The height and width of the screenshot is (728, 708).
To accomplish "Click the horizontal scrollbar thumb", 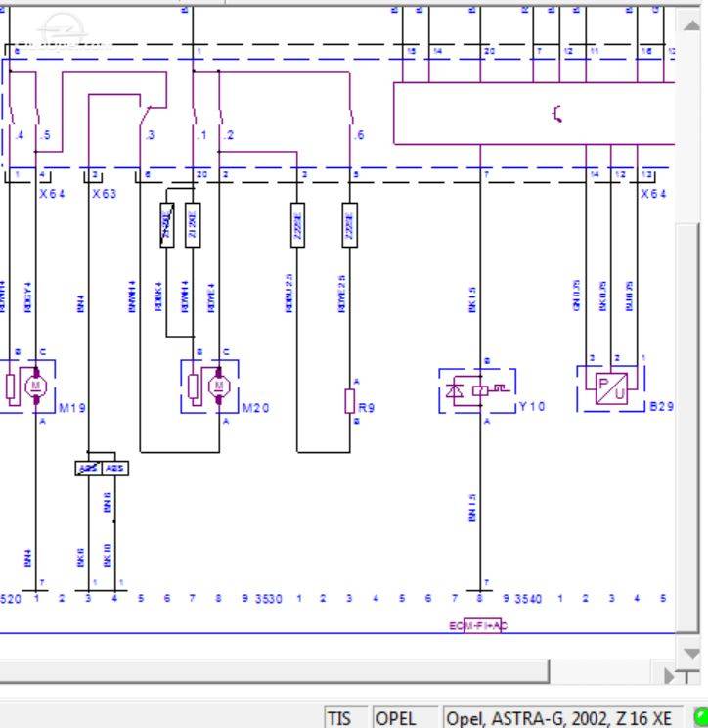I will click(275, 670).
